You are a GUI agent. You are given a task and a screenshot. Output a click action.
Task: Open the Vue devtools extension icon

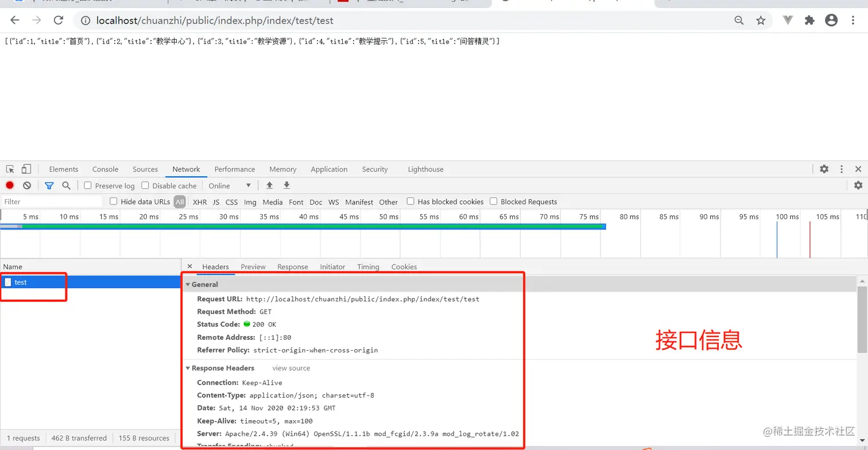click(x=788, y=21)
